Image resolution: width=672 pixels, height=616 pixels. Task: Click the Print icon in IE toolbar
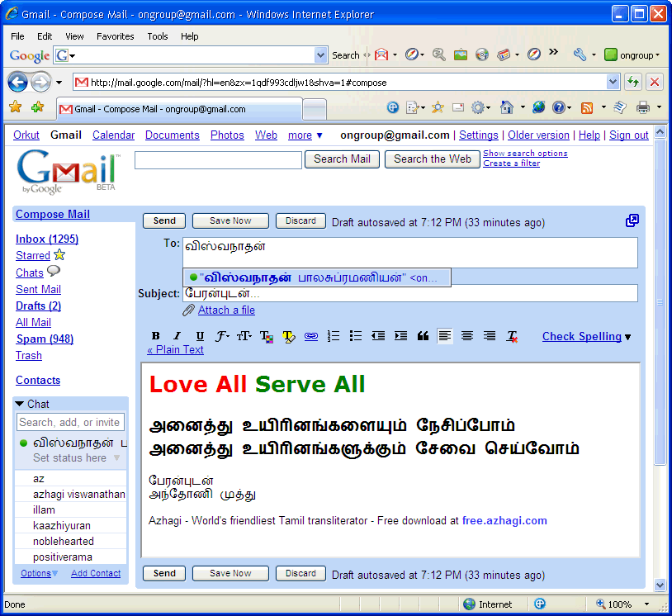pyautogui.click(x=642, y=107)
